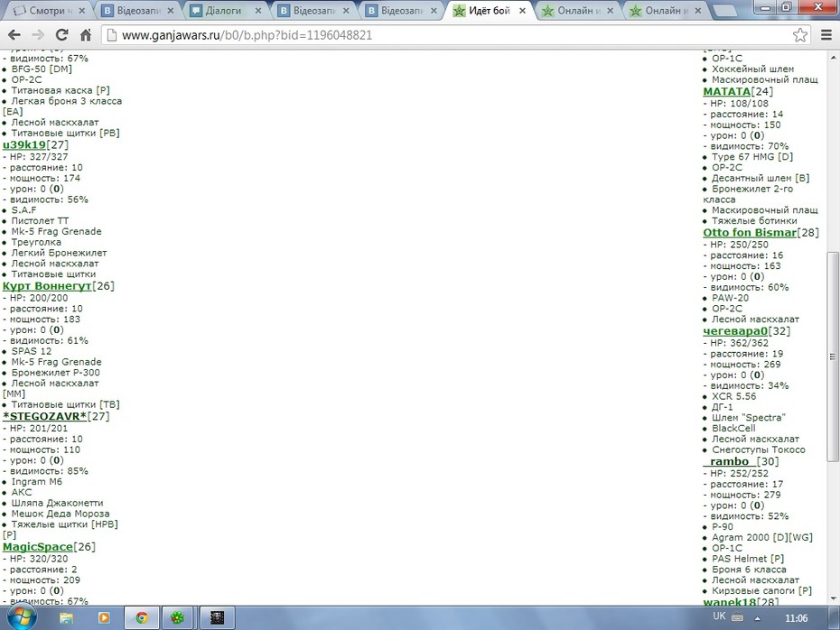
Task: Click 'Шляпа Джакометти' text
Action: pyautogui.click(x=57, y=503)
